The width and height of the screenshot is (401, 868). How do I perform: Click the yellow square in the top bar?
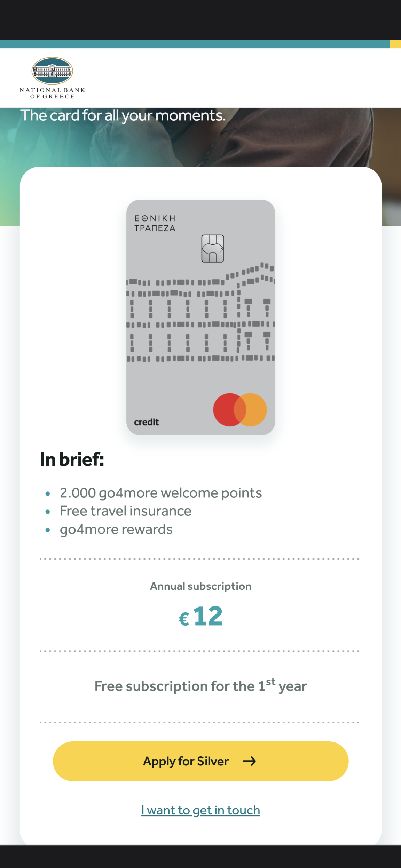(395, 44)
